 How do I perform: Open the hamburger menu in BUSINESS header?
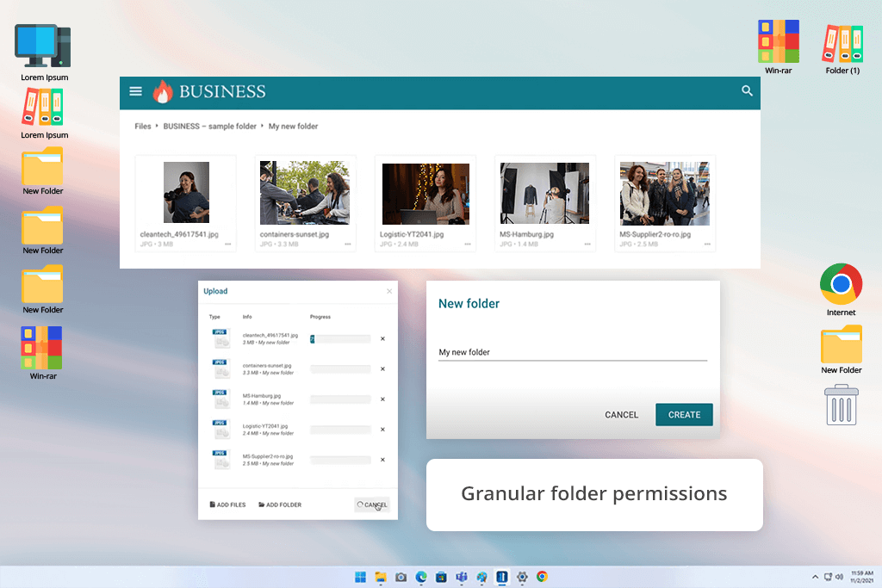click(x=135, y=91)
